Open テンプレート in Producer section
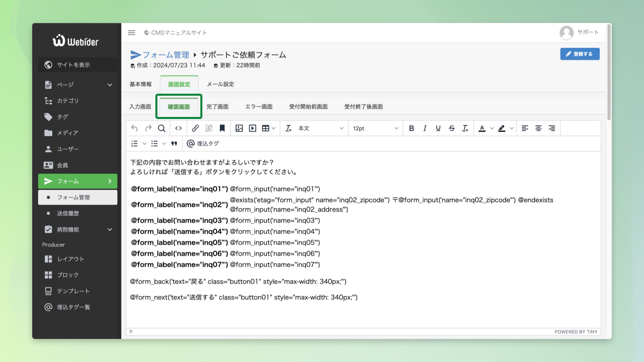This screenshot has height=362, width=644. 78,291
